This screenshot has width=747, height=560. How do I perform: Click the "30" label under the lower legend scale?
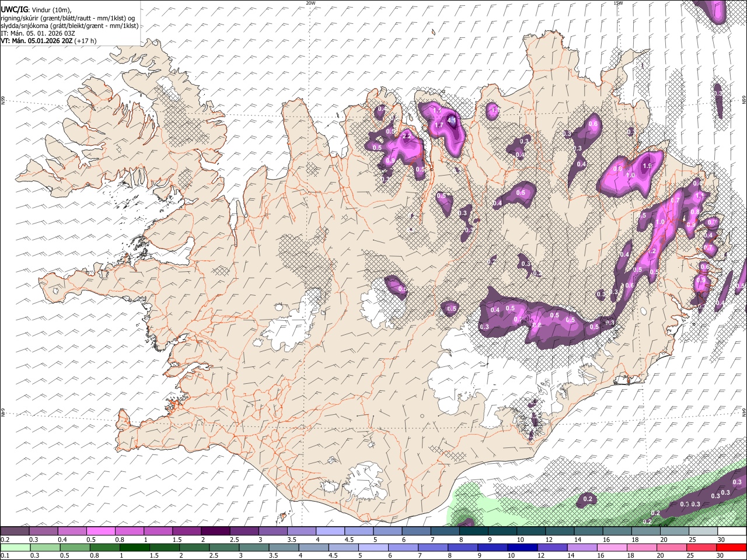(x=721, y=555)
